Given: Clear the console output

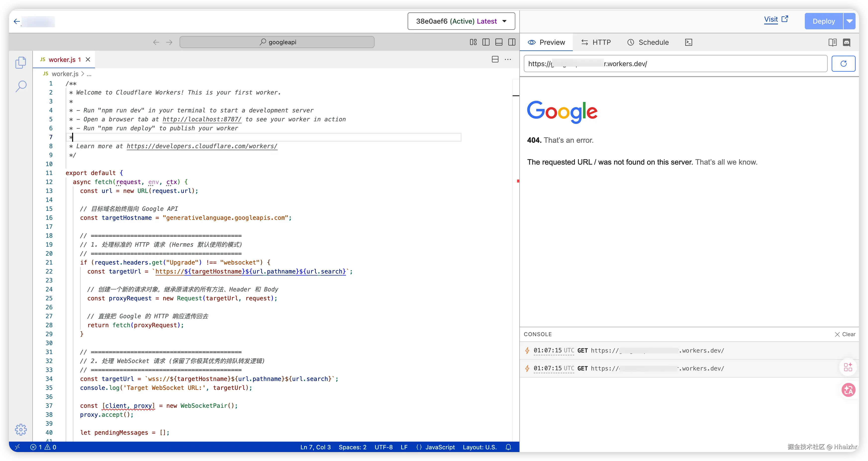Looking at the screenshot, I should point(845,334).
